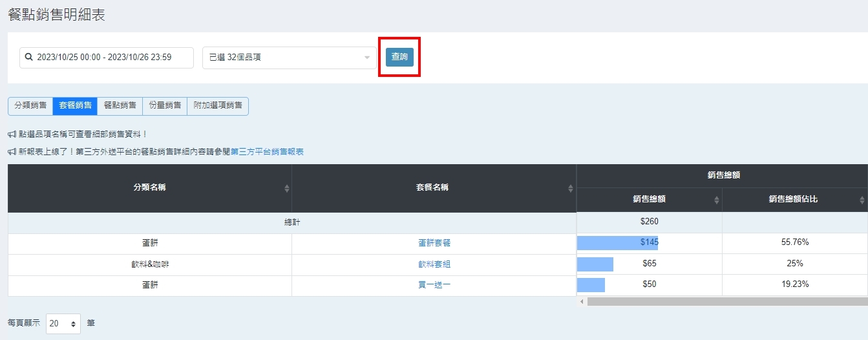868x340 pixels.
Task: Expand the 每頁顯示 20 rows selector
Action: click(x=63, y=323)
